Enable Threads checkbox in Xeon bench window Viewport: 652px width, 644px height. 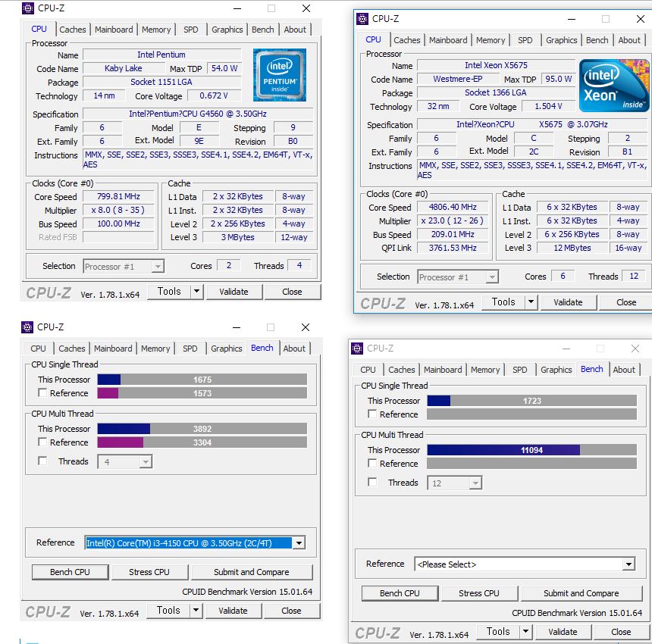pos(372,482)
